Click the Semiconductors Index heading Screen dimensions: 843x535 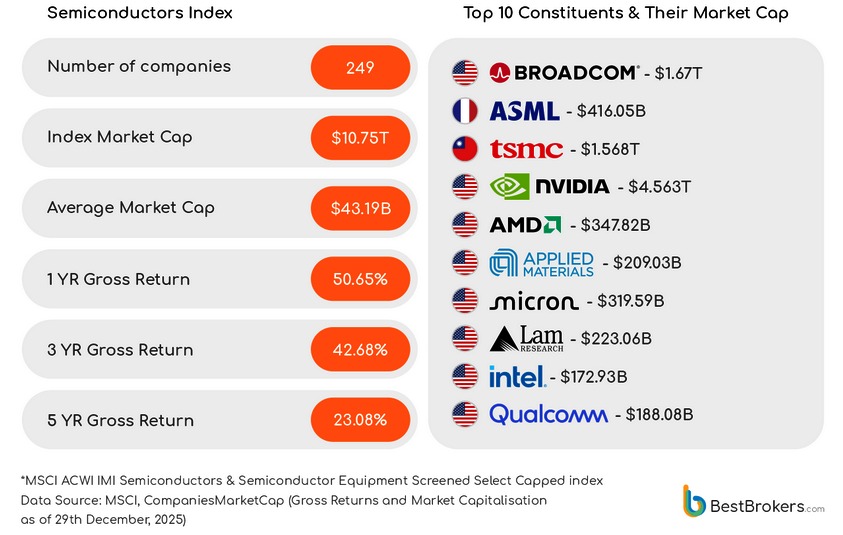click(x=140, y=13)
